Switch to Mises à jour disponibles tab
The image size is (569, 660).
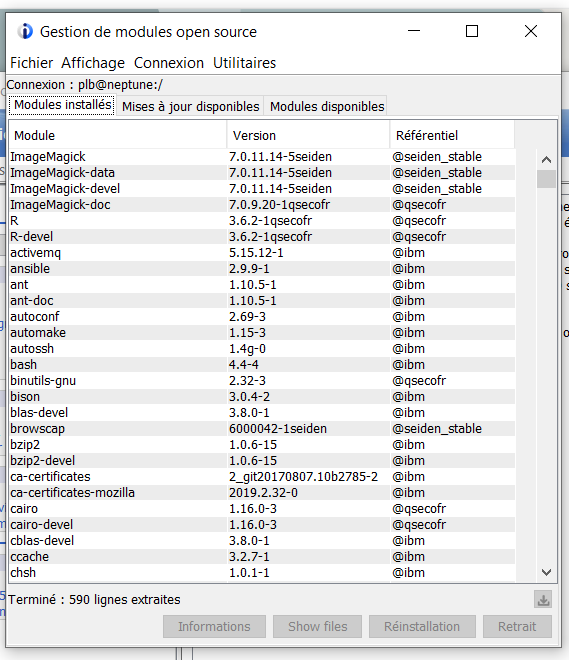pyautogui.click(x=190, y=106)
